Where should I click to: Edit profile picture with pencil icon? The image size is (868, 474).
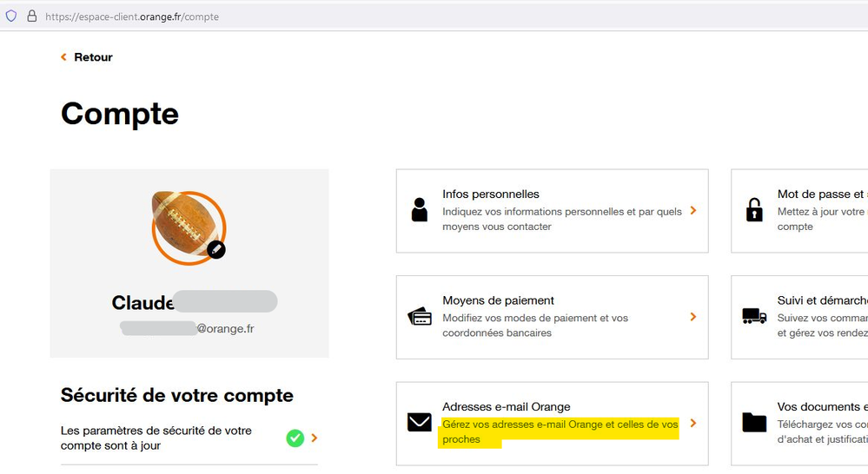coord(215,249)
